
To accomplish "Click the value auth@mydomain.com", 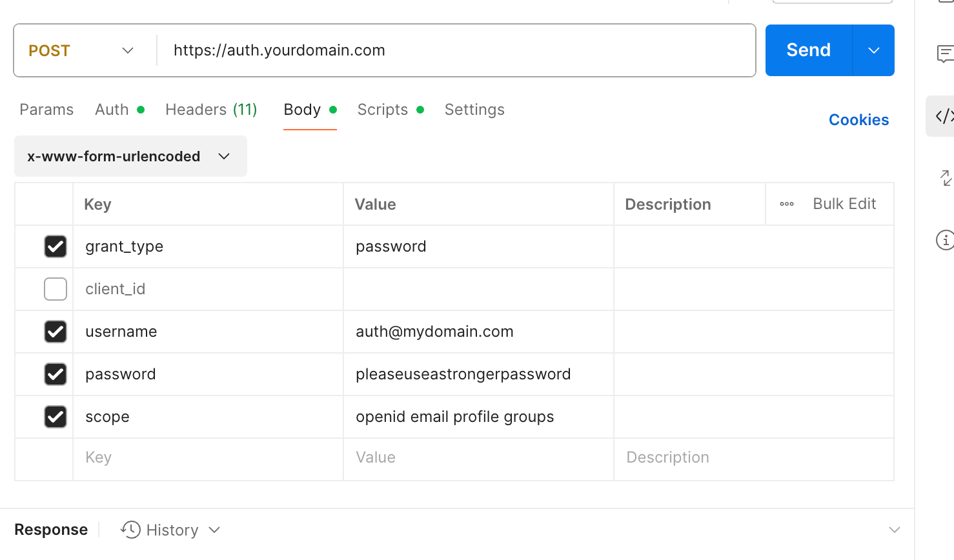I will click(x=434, y=332).
